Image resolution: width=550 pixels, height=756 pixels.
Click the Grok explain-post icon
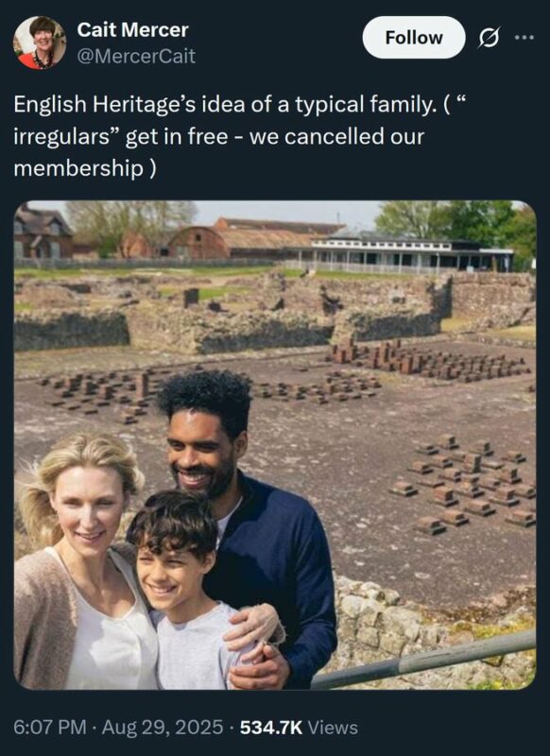coord(489,38)
